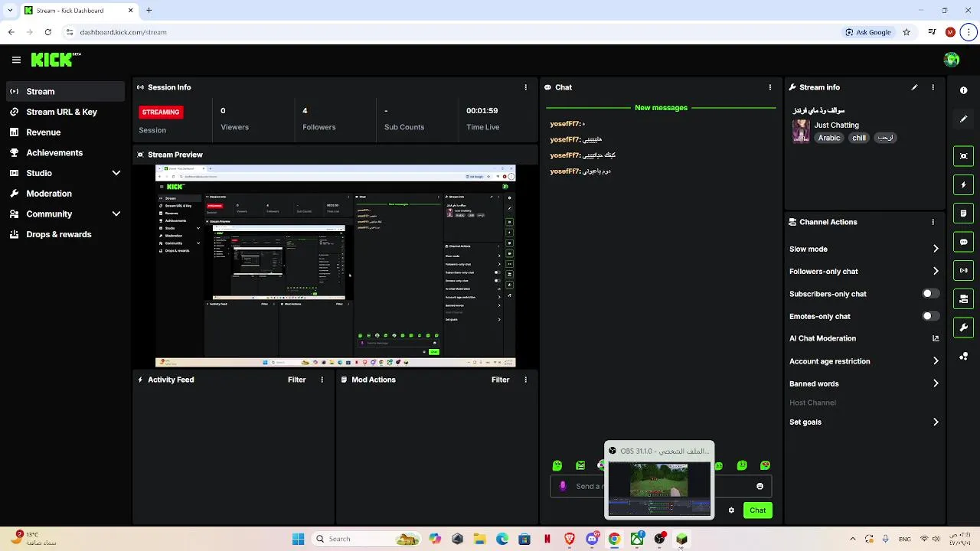Open Activity Feed three-dot menu

[x=322, y=380]
